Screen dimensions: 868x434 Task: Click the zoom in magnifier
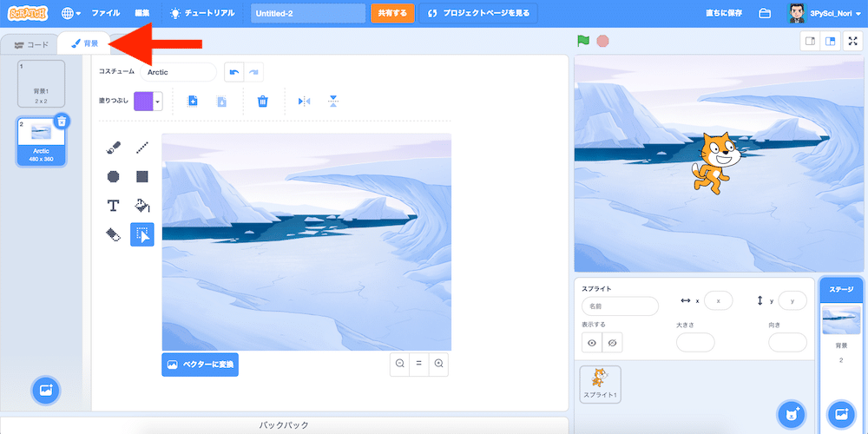point(438,364)
